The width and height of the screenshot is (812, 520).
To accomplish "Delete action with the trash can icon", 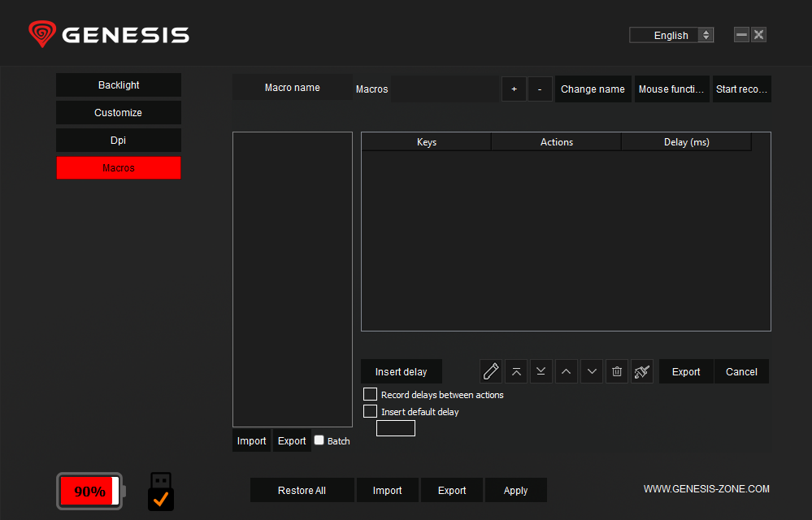I will tap(617, 371).
